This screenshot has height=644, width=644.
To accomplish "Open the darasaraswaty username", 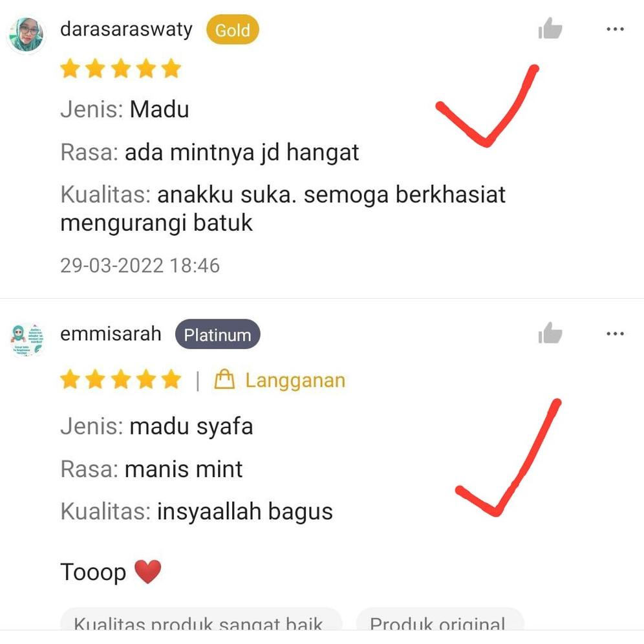I will [x=127, y=30].
